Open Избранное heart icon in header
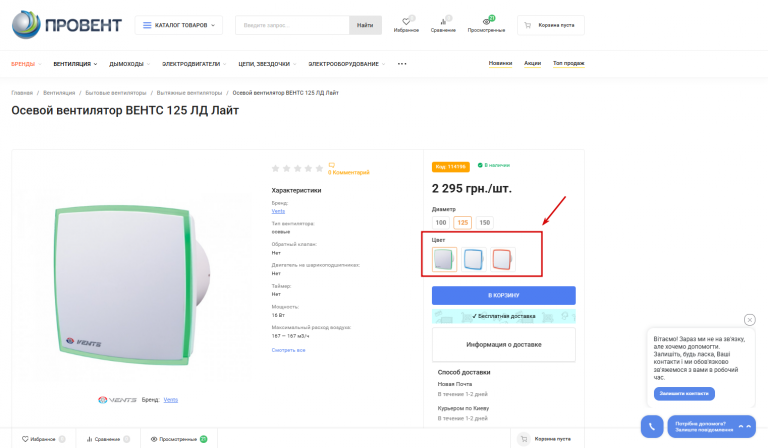This screenshot has width=768, height=448. click(406, 20)
